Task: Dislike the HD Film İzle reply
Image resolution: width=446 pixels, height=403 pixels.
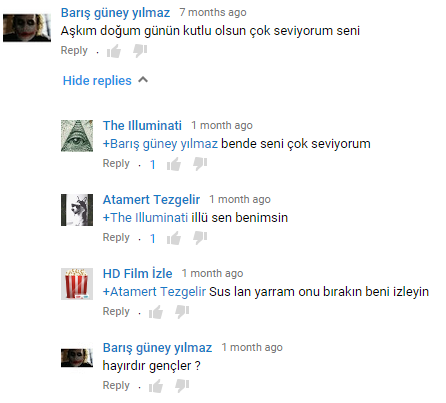Action: (x=182, y=312)
